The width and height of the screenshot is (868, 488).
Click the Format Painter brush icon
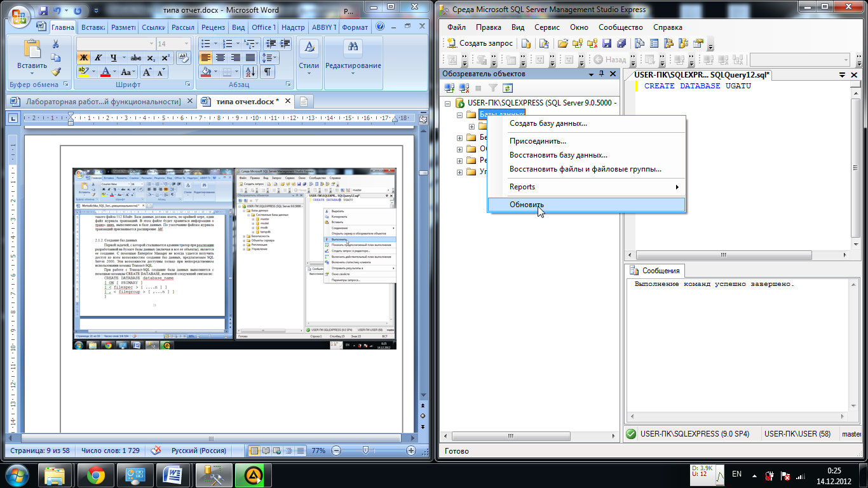[55, 72]
